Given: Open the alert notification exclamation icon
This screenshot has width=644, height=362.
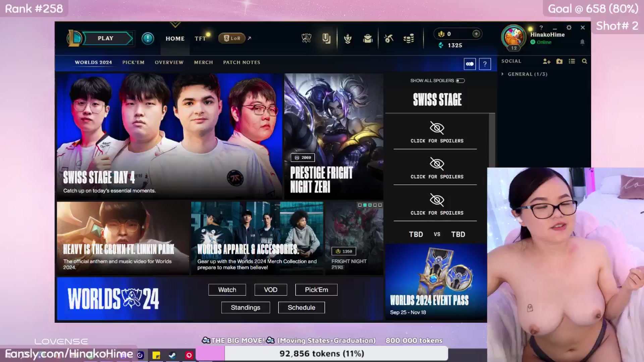Looking at the screenshot, I should [x=148, y=39].
